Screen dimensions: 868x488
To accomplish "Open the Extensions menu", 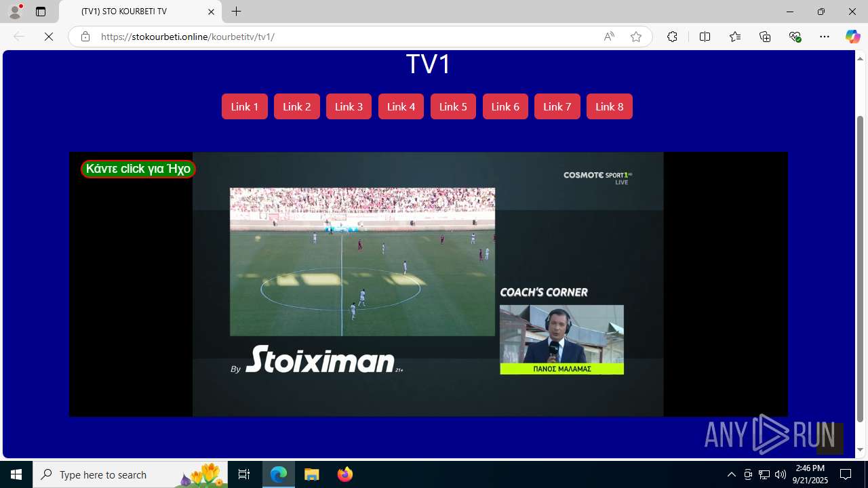I will coord(672,37).
